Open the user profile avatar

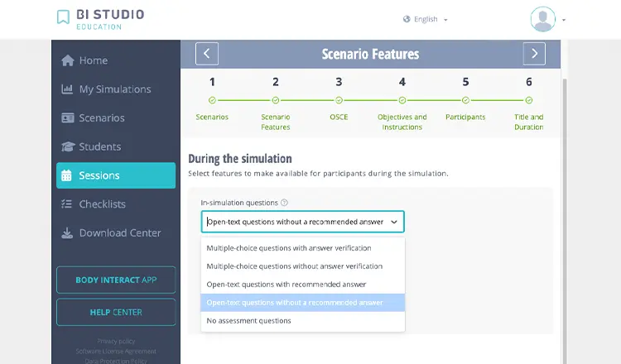[x=543, y=19]
